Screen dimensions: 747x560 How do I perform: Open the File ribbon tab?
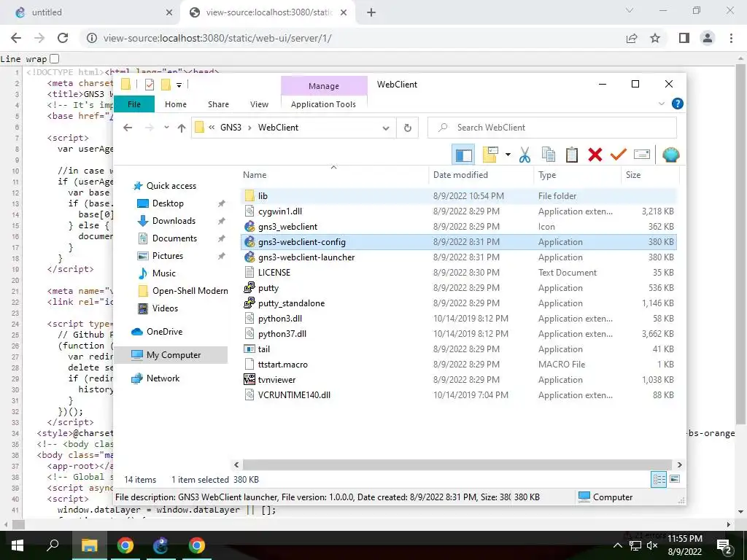(134, 104)
